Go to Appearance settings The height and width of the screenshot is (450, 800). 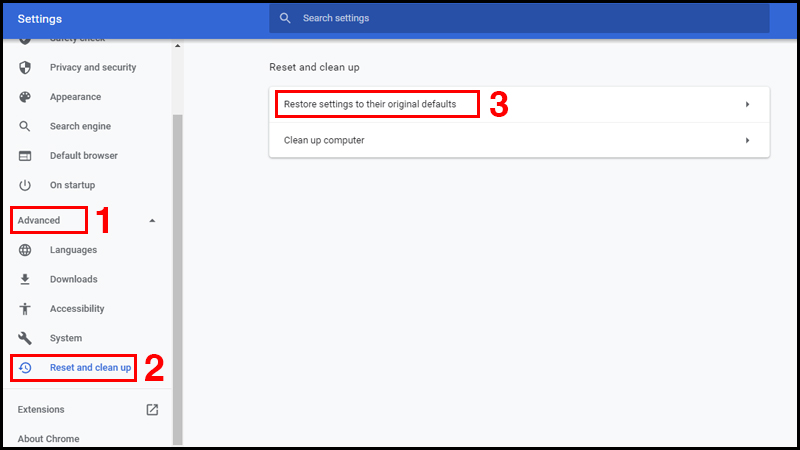pos(76,97)
